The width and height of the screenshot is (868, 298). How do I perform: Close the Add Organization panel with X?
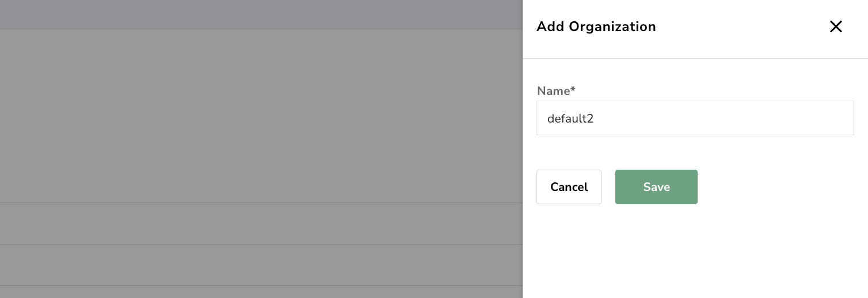click(836, 26)
